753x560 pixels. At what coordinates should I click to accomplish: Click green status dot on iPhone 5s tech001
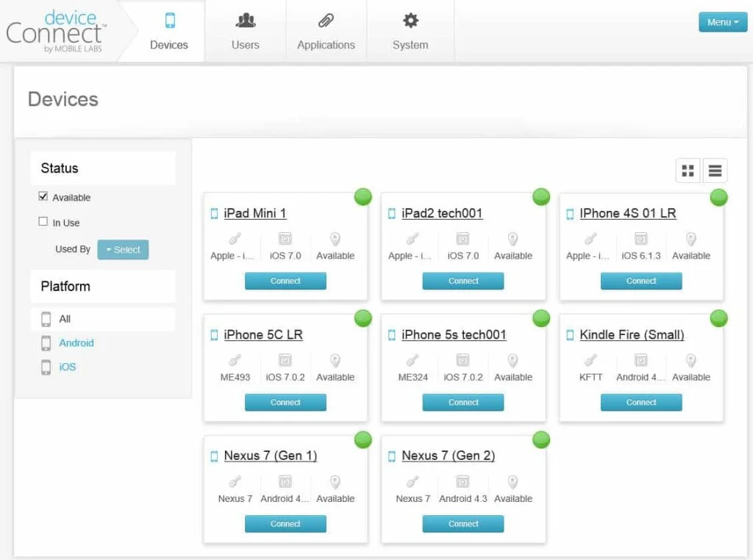[x=541, y=318]
